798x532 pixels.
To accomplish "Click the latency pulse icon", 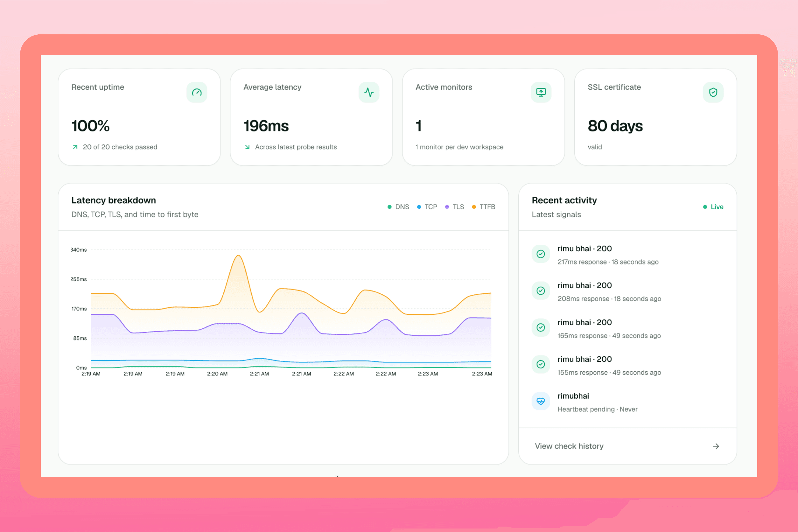I will pyautogui.click(x=369, y=92).
